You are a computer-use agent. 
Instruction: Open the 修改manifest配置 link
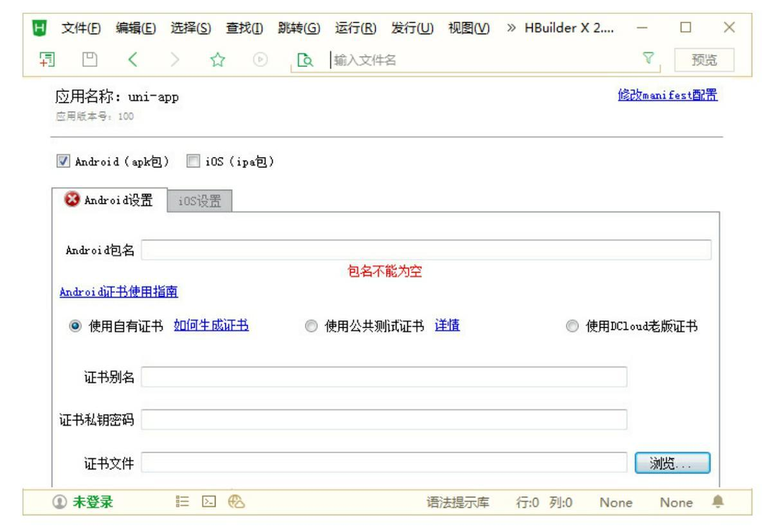click(666, 95)
